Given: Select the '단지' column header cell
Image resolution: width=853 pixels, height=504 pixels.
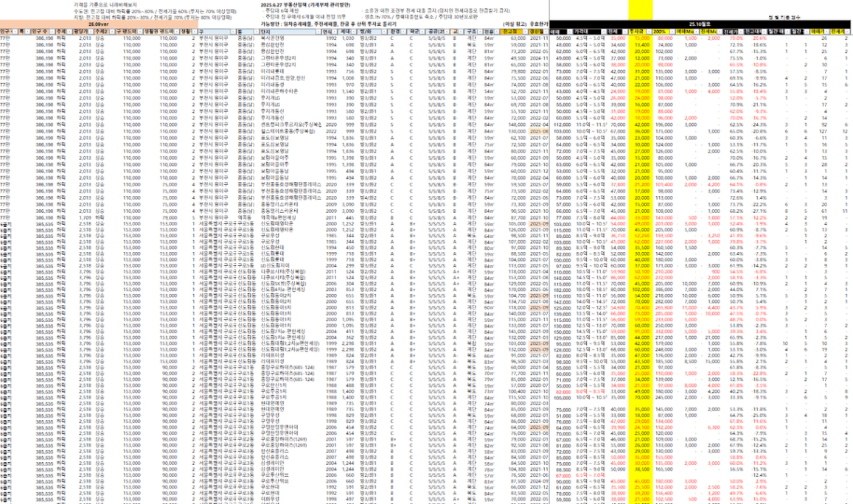Looking at the screenshot, I should tap(290, 32).
